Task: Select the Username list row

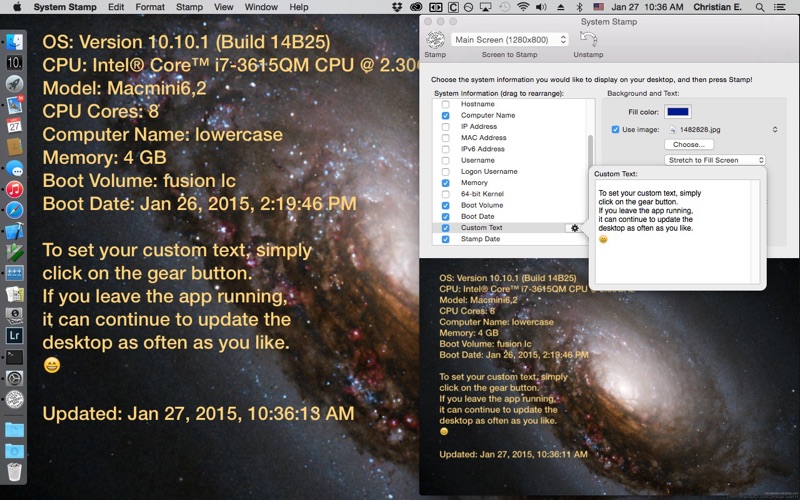Action: (x=510, y=160)
